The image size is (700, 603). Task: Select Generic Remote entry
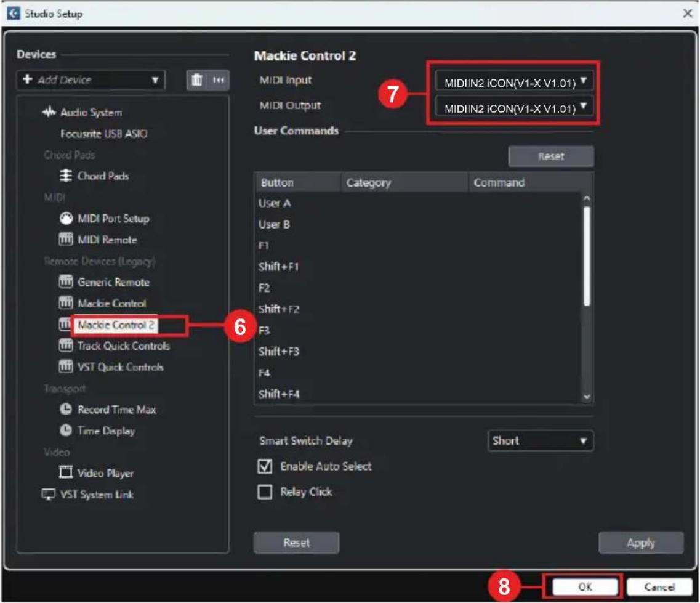(x=113, y=282)
